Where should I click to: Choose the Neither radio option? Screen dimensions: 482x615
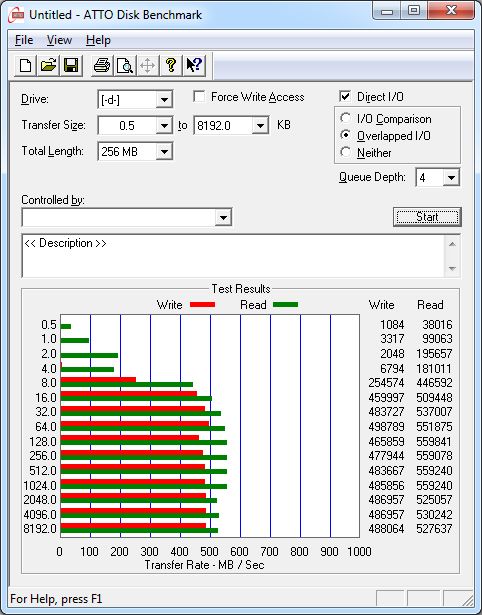click(346, 152)
